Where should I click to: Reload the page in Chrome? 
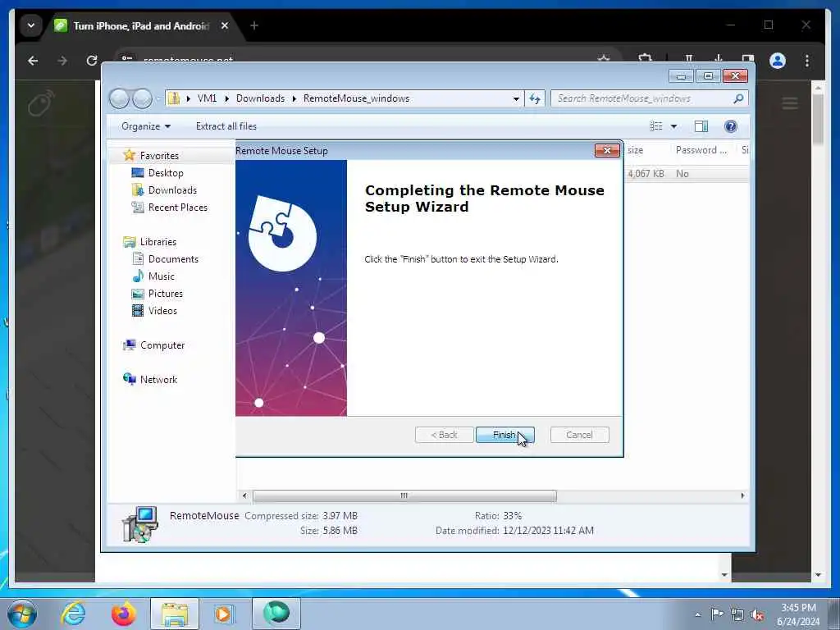(92, 61)
